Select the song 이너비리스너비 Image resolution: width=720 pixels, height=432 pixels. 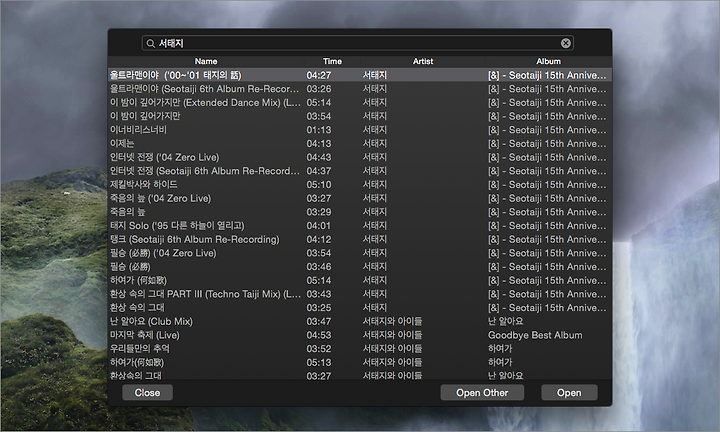pos(360,130)
